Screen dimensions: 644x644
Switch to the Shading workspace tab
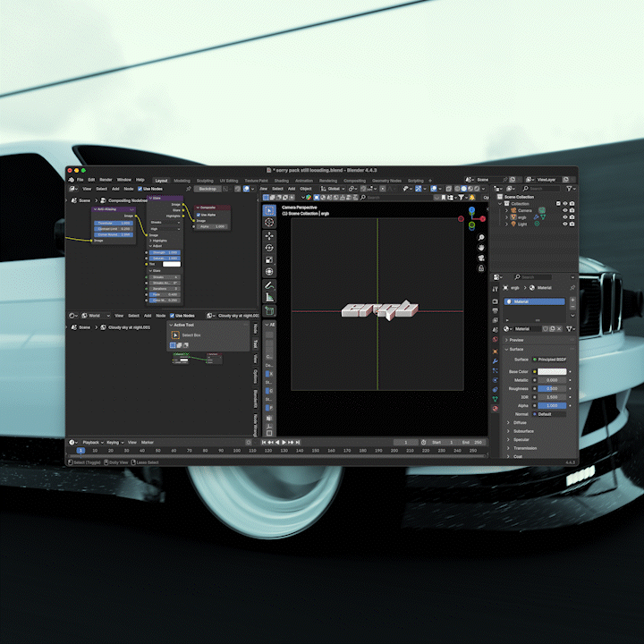tap(281, 180)
